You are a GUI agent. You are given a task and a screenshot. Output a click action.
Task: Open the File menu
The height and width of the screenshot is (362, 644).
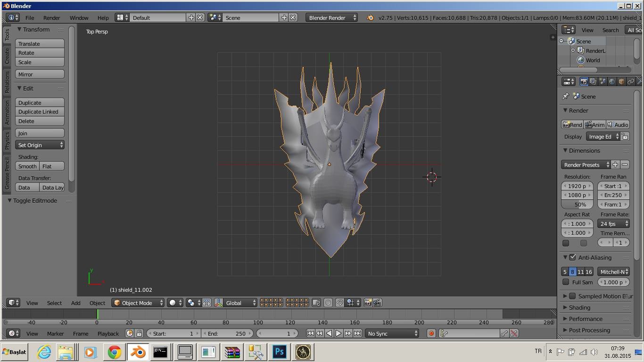[x=30, y=17]
